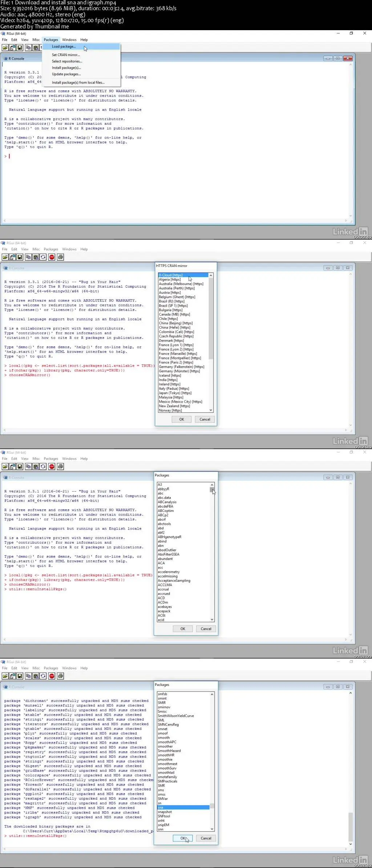Click the Open script icon in the bottom frame showing sna
The width and height of the screenshot is (372, 868).
[5, 676]
